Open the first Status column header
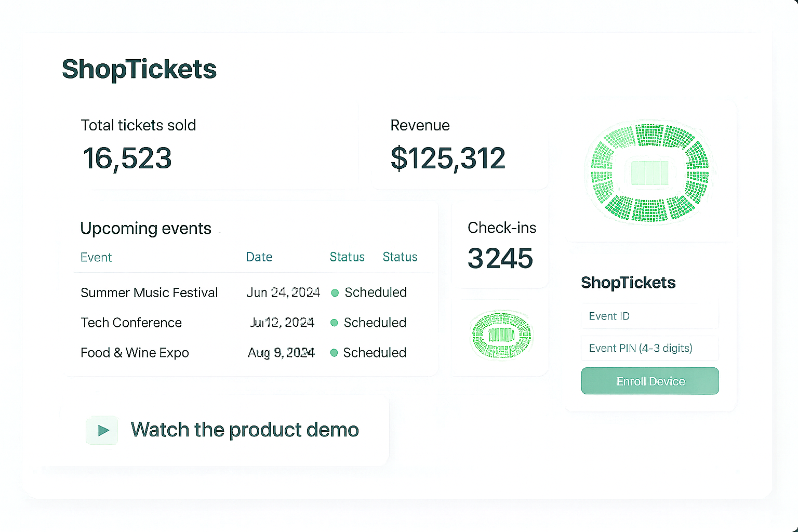The height and width of the screenshot is (532, 798). [x=347, y=257]
